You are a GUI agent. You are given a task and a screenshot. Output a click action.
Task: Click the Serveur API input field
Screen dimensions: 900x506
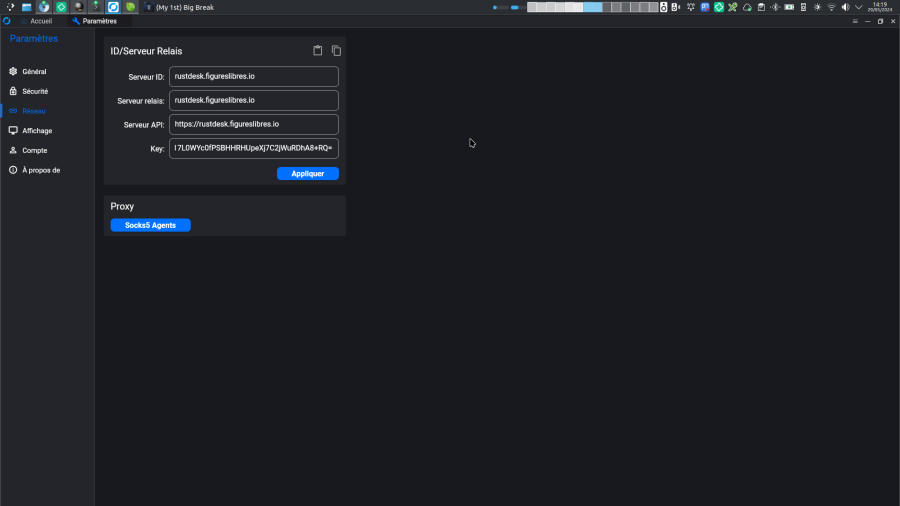point(254,124)
